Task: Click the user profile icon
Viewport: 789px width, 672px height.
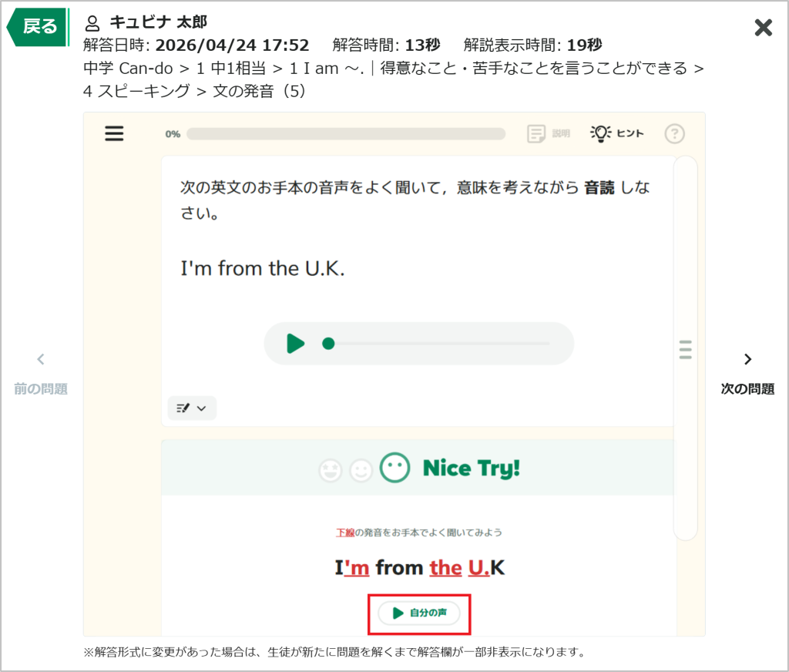Action: (92, 23)
